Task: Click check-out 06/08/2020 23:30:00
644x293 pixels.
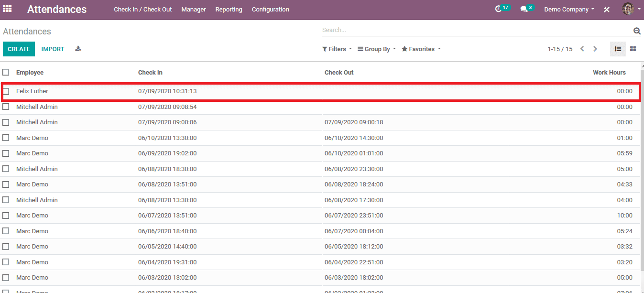Action: tap(354, 169)
